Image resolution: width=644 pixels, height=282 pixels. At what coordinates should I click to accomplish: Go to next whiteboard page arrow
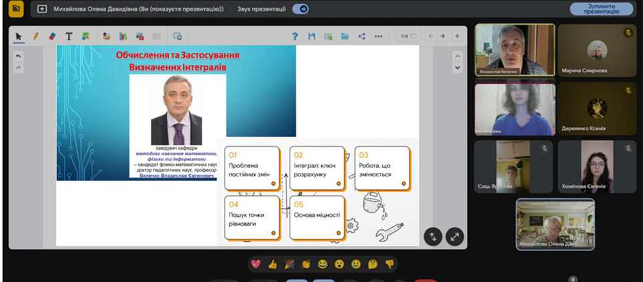[443, 36]
